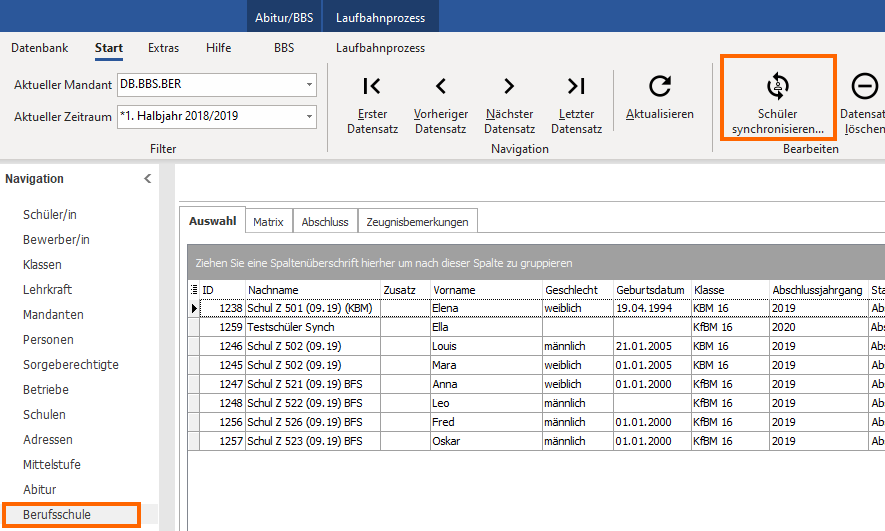Switch to the Matrix tab
Image resolution: width=885 pixels, height=531 pixels.
[268, 222]
